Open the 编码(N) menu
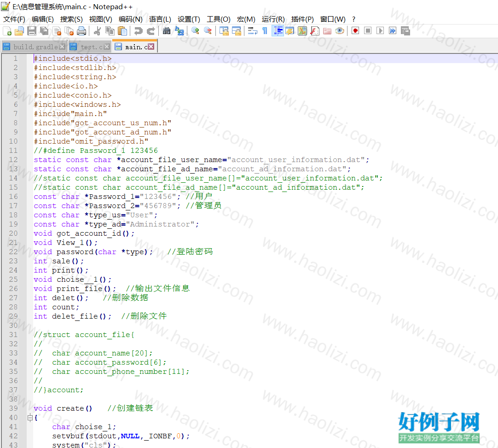 pyautogui.click(x=131, y=19)
